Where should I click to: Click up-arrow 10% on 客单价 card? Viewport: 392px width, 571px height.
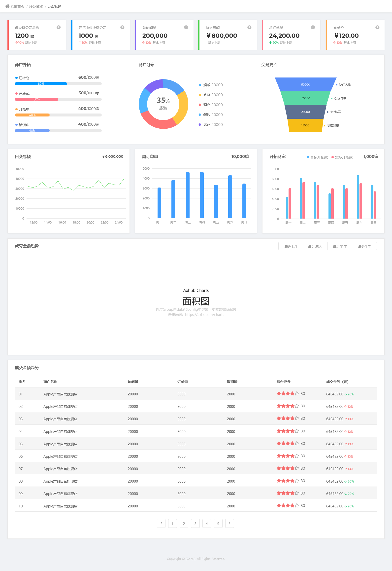(338, 43)
